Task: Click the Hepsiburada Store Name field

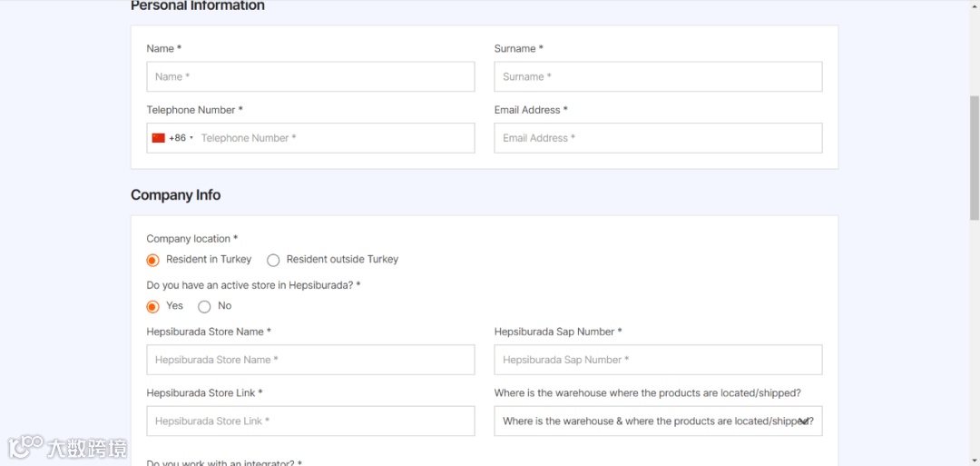Action: click(310, 360)
